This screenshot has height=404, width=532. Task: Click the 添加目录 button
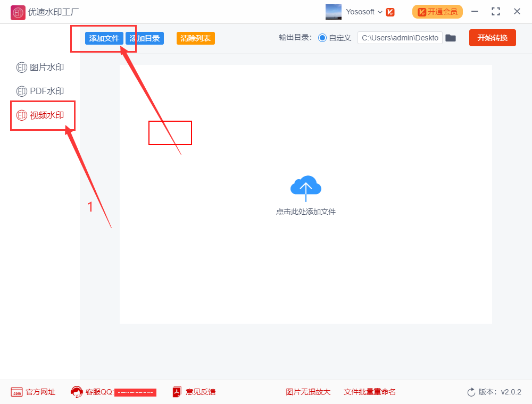[145, 38]
